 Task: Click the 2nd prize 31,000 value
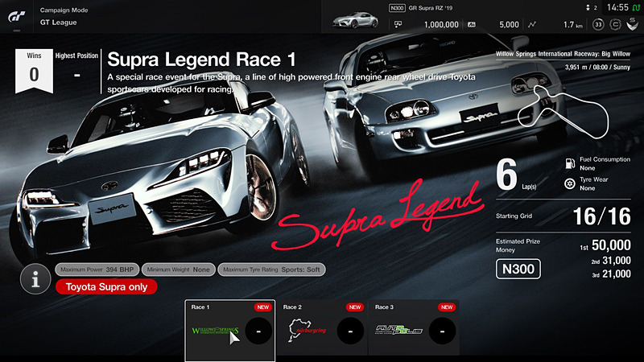[x=617, y=260]
